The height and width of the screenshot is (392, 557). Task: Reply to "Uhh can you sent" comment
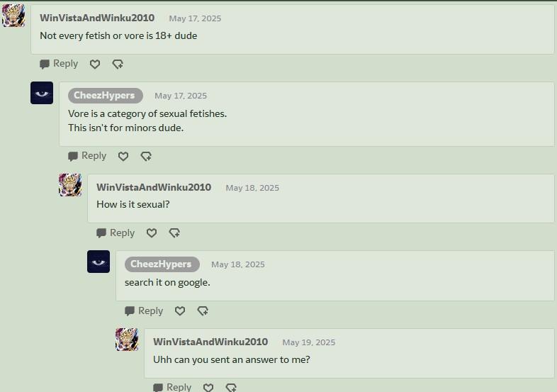coord(172,387)
